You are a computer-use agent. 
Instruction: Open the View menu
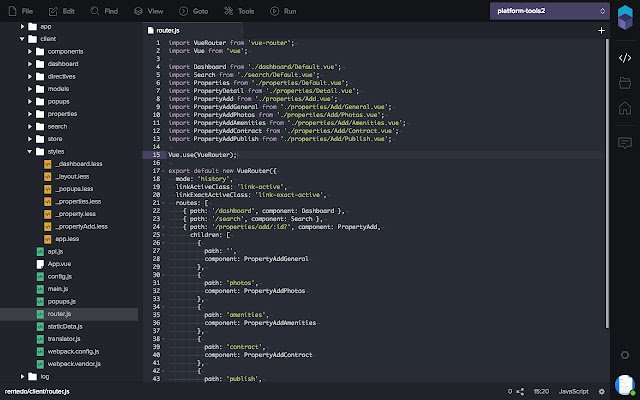point(149,11)
